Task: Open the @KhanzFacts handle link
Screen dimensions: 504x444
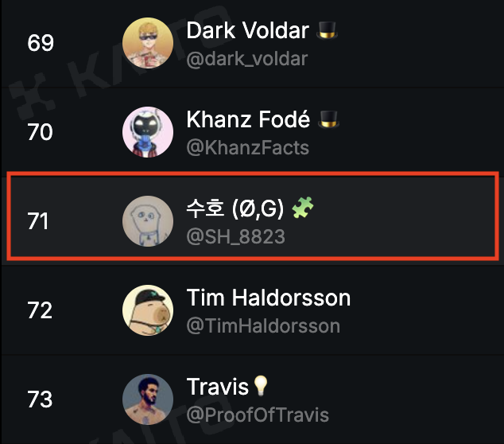Action: click(x=247, y=148)
